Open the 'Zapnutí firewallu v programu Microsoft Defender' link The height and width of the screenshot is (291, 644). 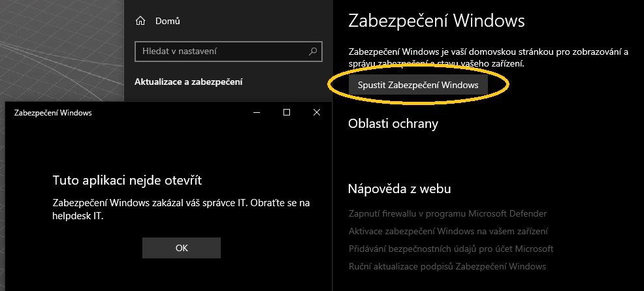pos(447,213)
